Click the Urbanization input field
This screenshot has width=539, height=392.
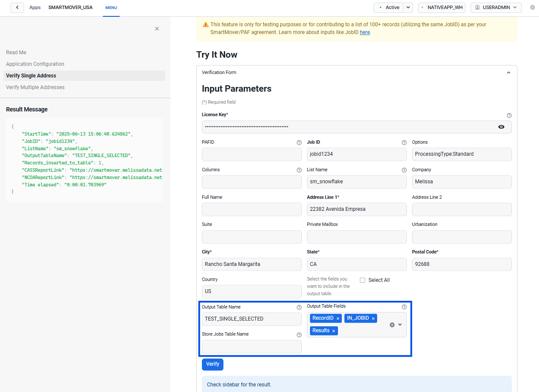[462, 237]
